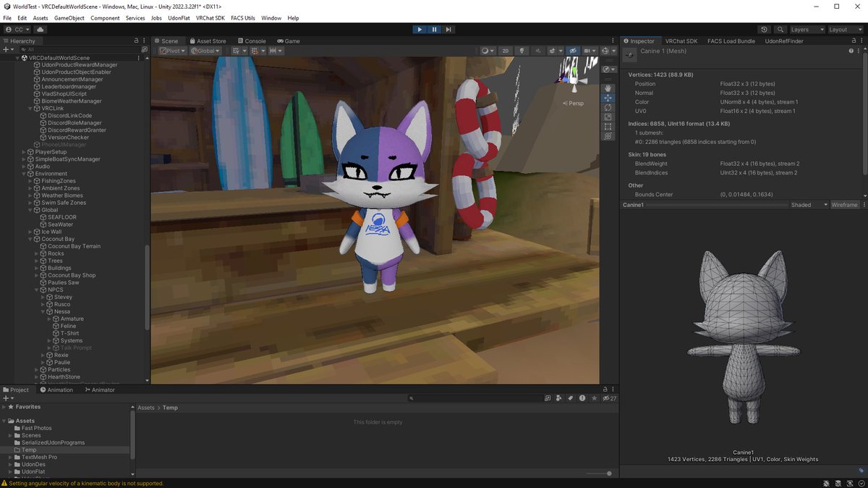The image size is (868, 488).
Task: Select SeaWater in the Hierarchy
Action: (x=61, y=224)
